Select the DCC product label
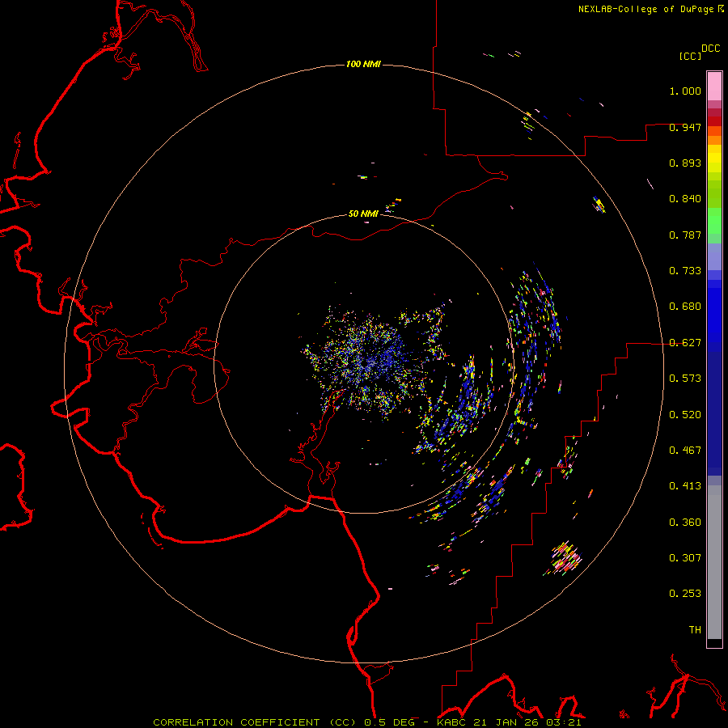 click(711, 49)
